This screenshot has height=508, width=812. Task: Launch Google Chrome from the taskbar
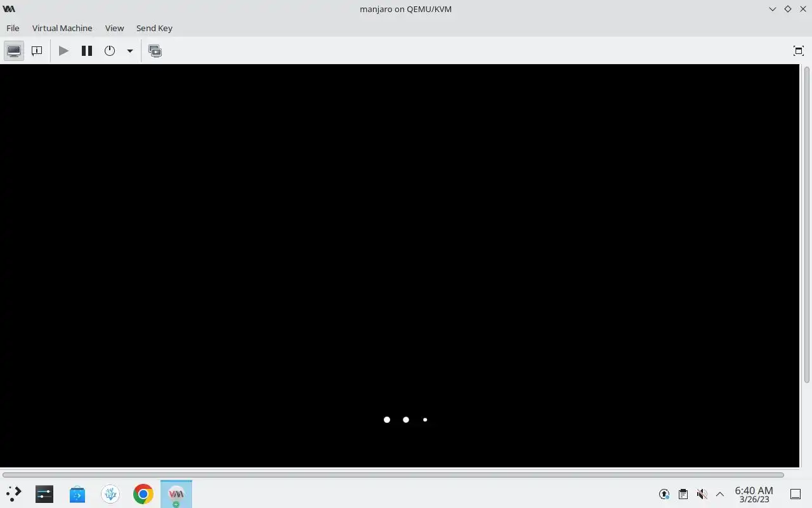(x=143, y=493)
